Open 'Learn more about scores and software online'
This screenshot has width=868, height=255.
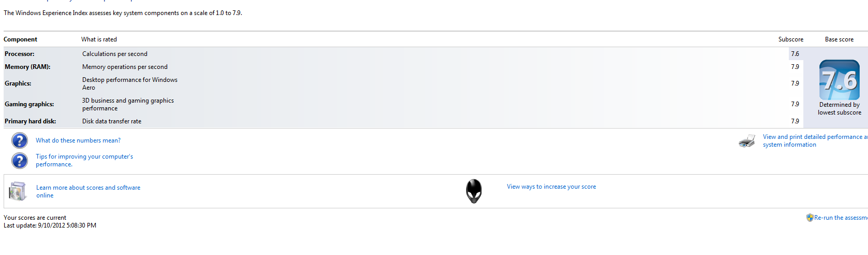[x=88, y=191]
